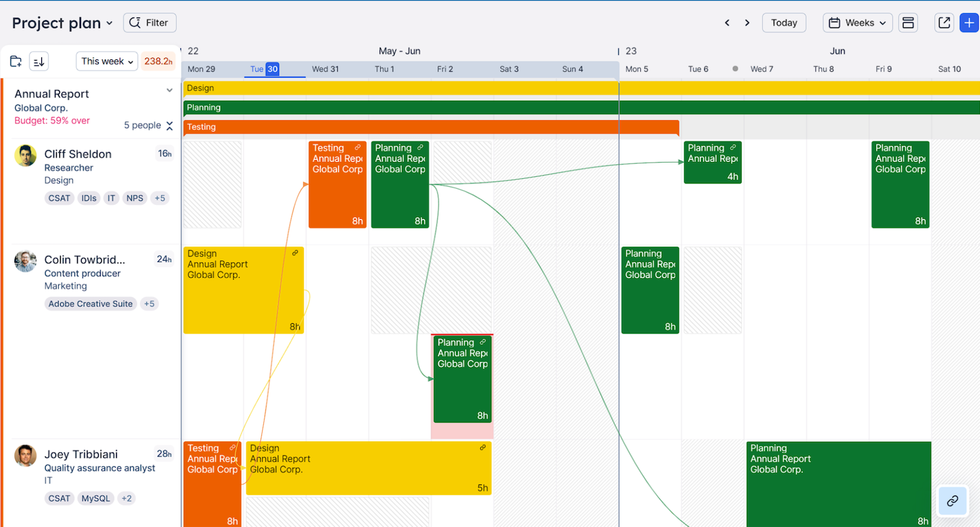This screenshot has height=527, width=980.
Task: Click the share/export icon button
Action: click(943, 23)
